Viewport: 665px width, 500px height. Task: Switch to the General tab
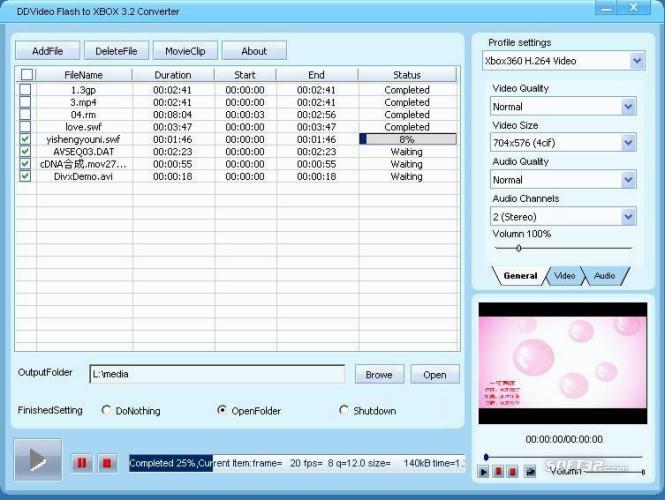pos(520,276)
